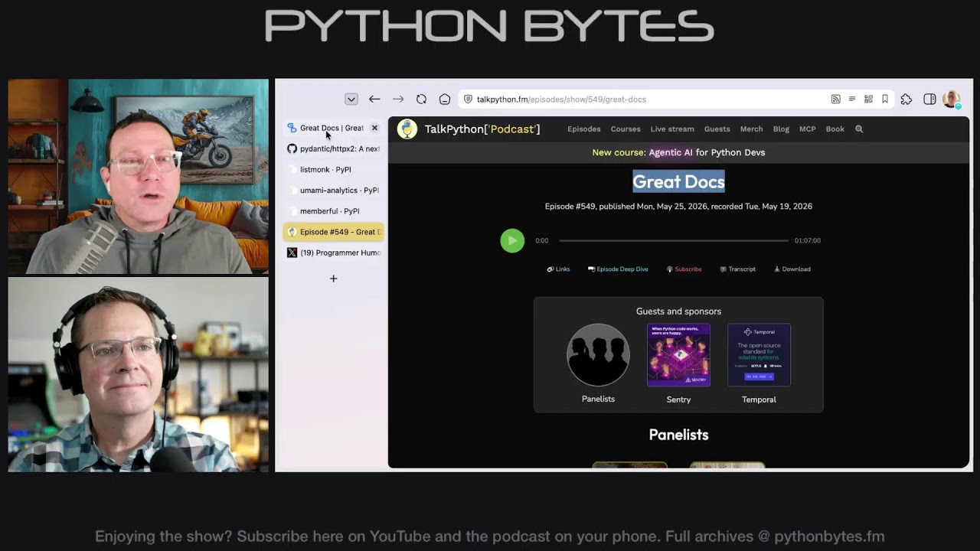Open the tab list dropdown chevron
The height and width of the screenshot is (551, 980).
point(351,99)
